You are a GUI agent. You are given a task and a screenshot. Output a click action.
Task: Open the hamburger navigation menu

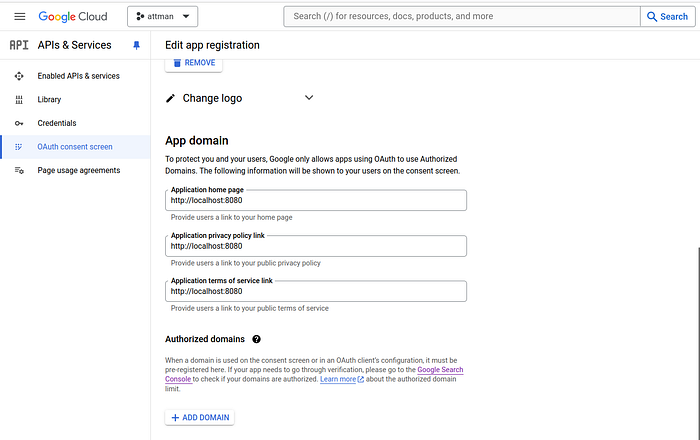coord(20,17)
